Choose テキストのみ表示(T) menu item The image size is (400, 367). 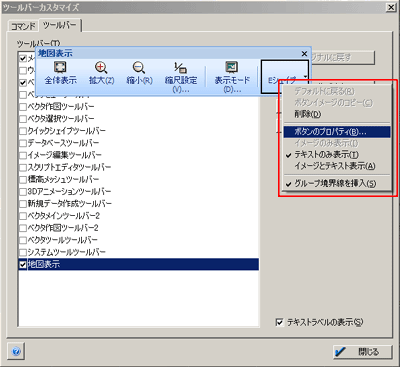click(x=337, y=155)
